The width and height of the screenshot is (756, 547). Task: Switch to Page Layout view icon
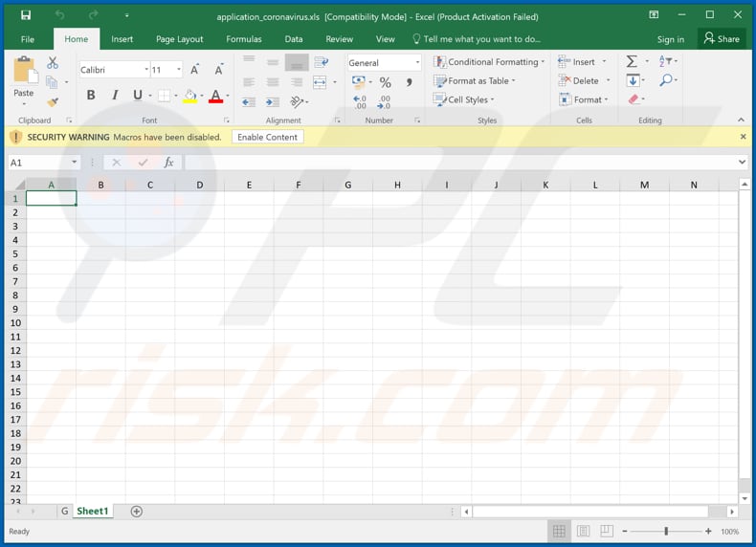click(x=581, y=531)
